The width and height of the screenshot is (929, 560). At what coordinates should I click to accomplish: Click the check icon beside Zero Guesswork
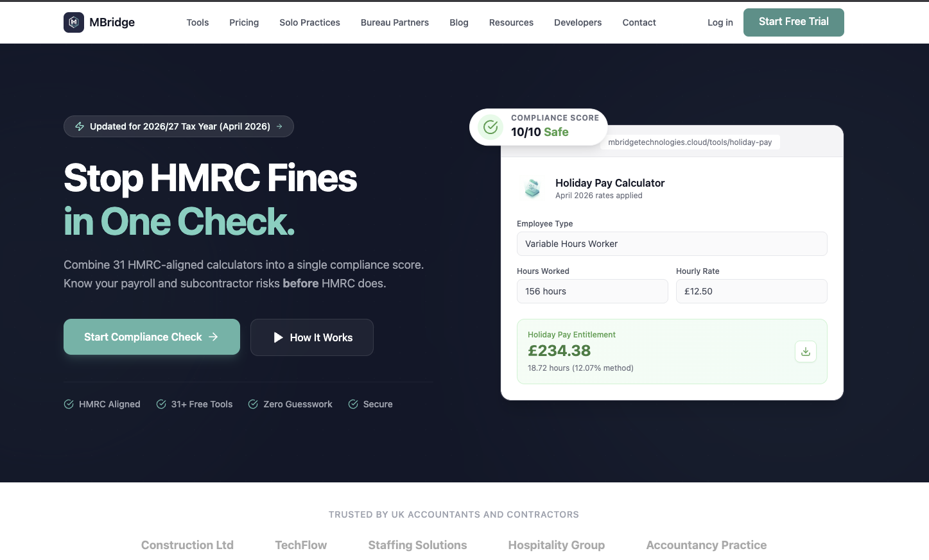pyautogui.click(x=253, y=404)
